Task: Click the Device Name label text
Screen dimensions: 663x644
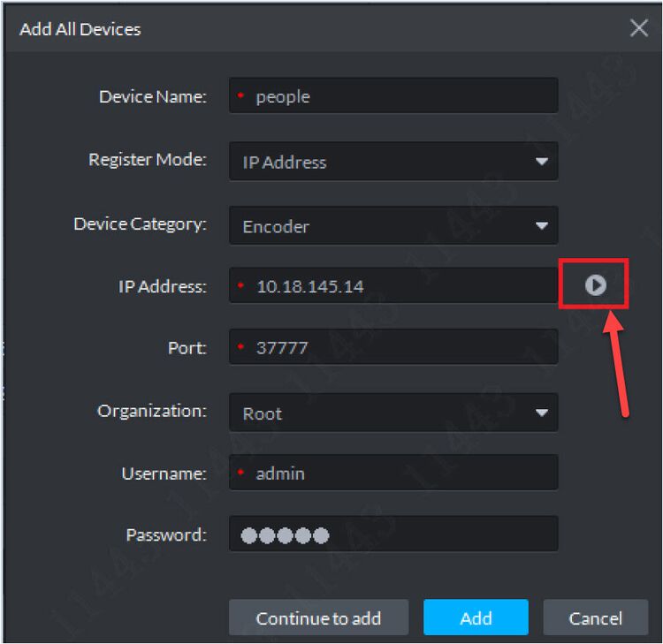Action: tap(152, 96)
